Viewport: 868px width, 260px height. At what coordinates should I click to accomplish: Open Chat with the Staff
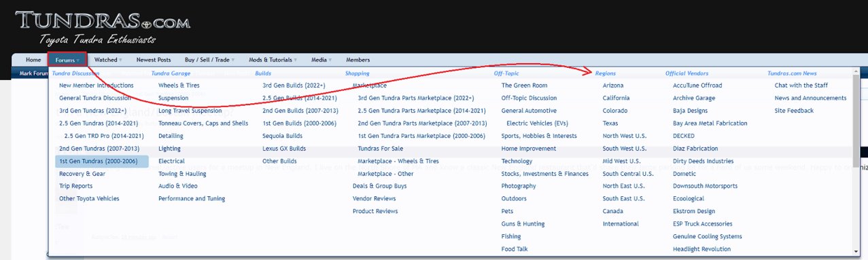[801, 86]
